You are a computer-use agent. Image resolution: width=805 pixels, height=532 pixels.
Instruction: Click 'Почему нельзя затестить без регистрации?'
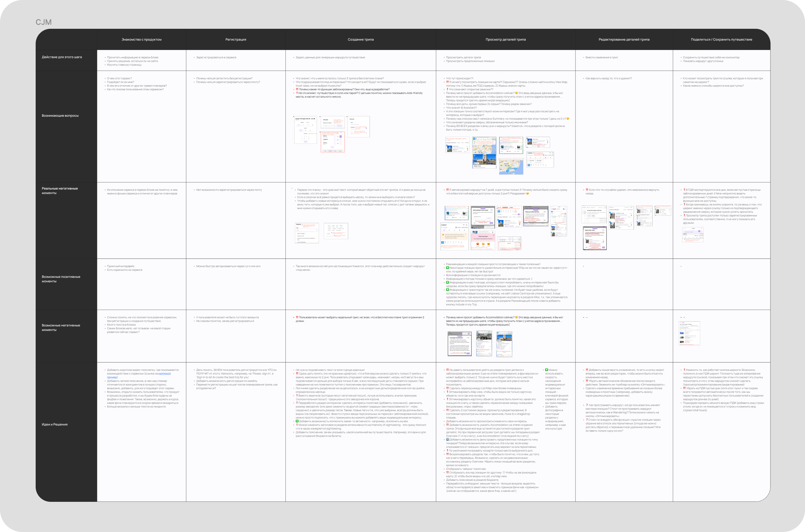click(x=224, y=78)
